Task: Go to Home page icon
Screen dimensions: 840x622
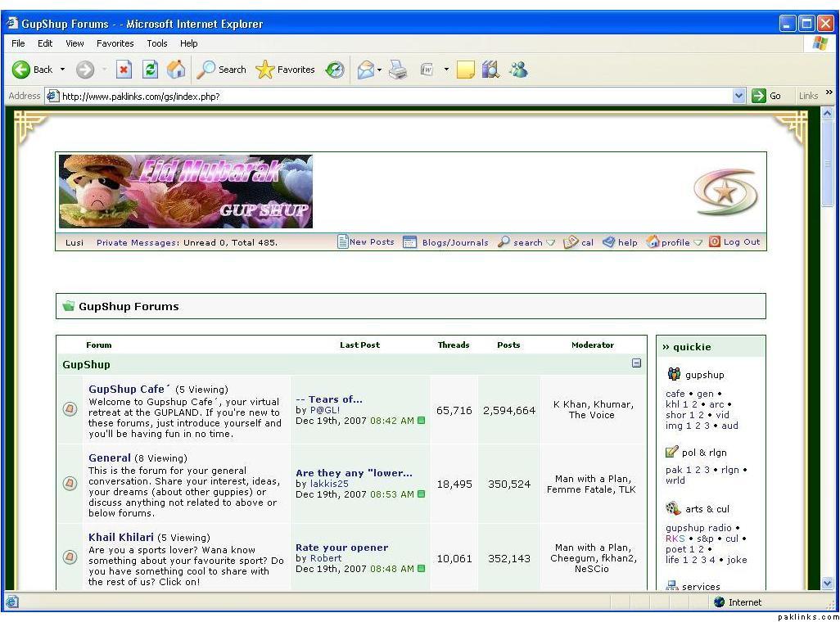Action: [176, 70]
